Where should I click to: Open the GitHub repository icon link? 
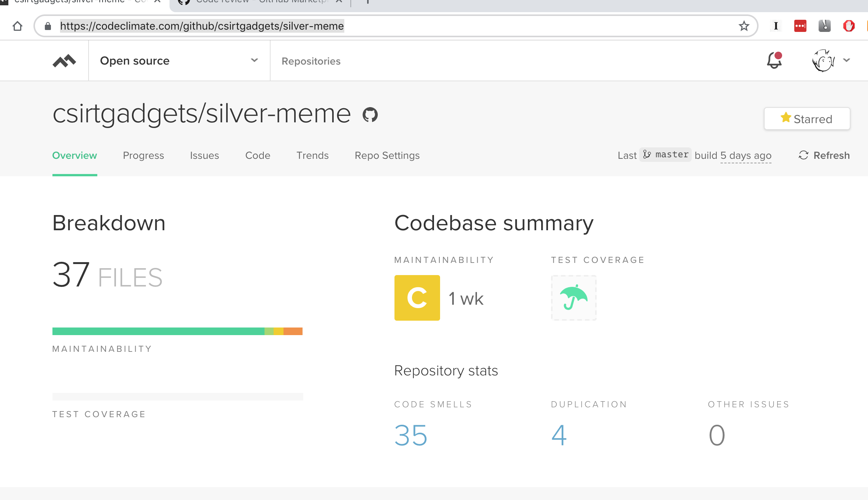370,114
